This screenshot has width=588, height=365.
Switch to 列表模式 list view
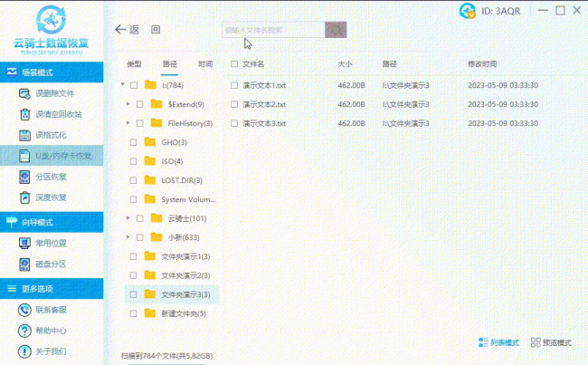[498, 342]
